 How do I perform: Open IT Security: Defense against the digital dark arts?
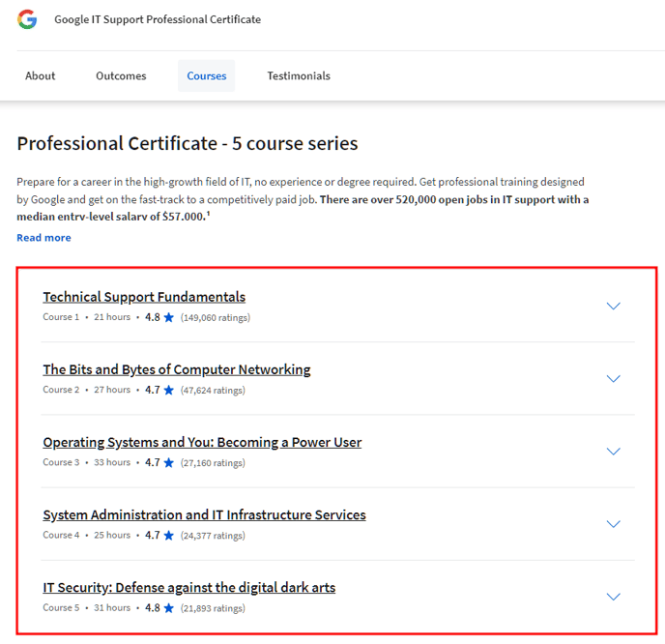coord(189,588)
